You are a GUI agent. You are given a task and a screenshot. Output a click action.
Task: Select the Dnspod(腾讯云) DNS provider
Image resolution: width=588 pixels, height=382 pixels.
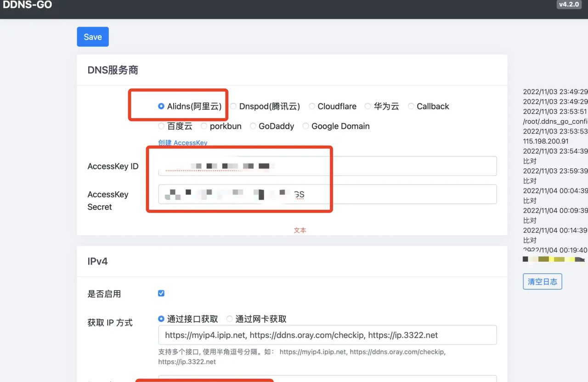(x=233, y=106)
